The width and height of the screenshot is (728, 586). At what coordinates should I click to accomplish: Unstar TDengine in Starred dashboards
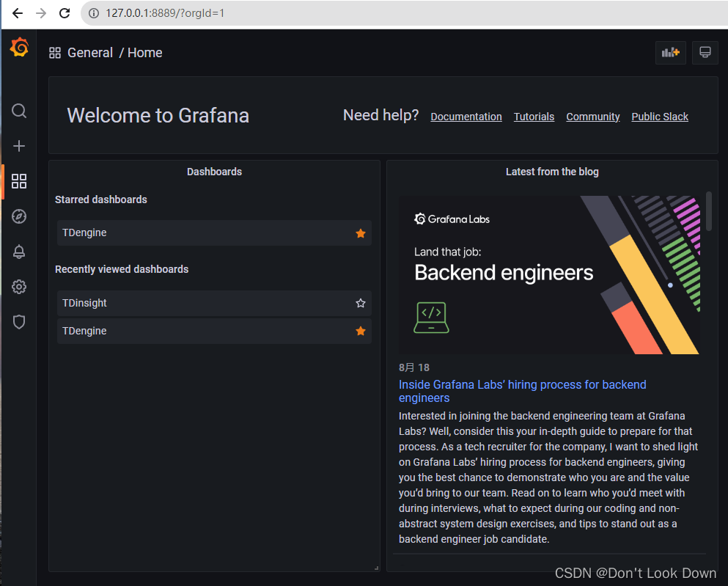point(360,233)
